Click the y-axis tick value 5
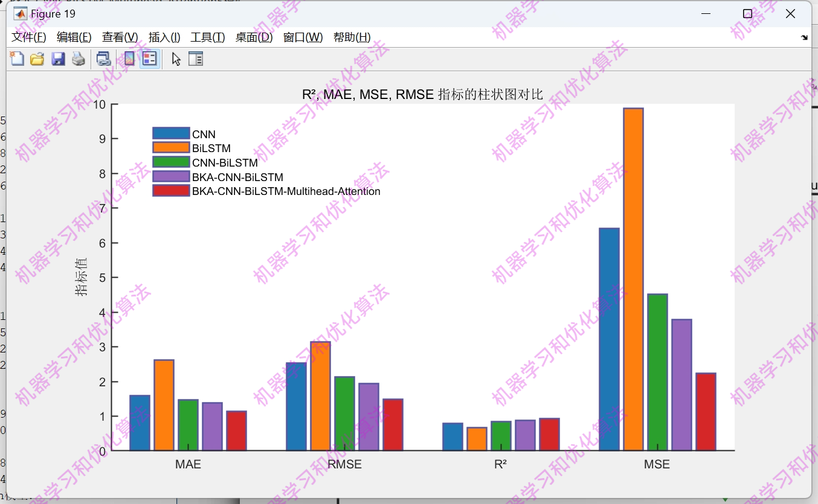This screenshot has width=818, height=504. coord(102,278)
